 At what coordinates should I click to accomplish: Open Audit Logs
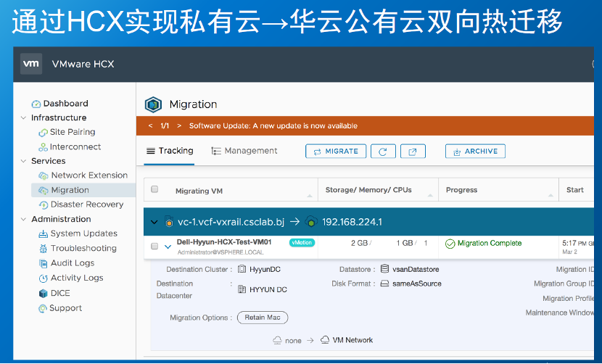point(73,263)
